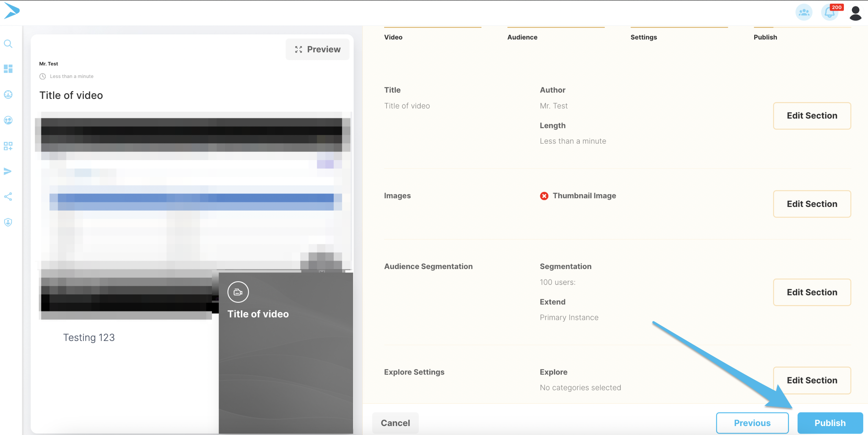This screenshot has height=435, width=868.
Task: Click the Mr. Test author name in preview
Action: pos(48,64)
